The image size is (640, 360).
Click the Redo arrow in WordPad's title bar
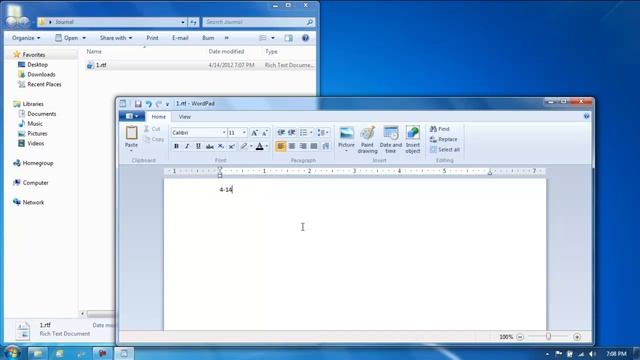point(158,104)
